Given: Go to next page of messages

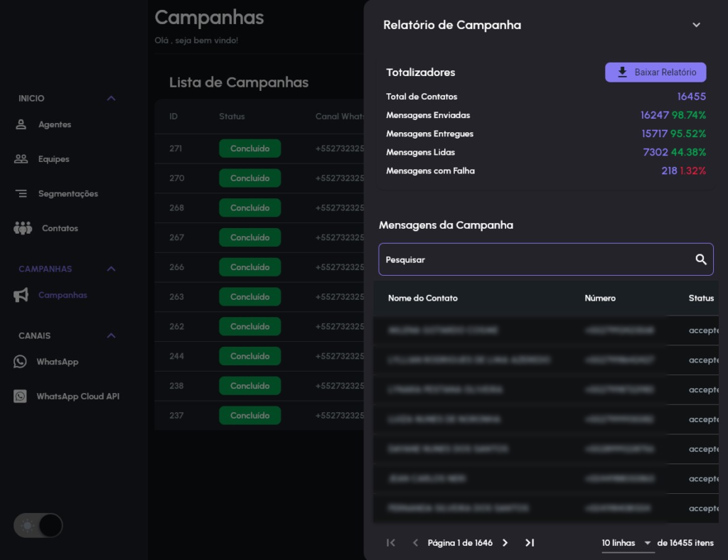Looking at the screenshot, I should (505, 543).
